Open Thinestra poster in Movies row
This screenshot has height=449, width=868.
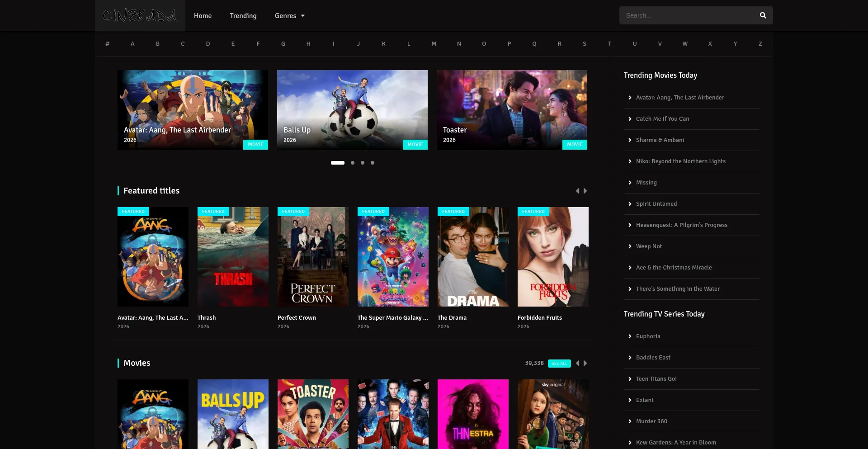pos(473,414)
